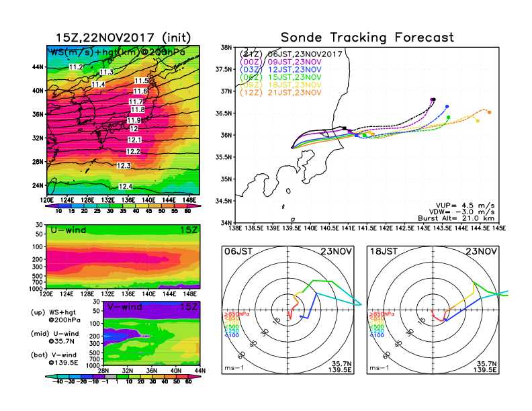This screenshot has width=532, height=411.
Task: Click the "(mid) U-wind @35.7N" caption
Action: (55, 337)
